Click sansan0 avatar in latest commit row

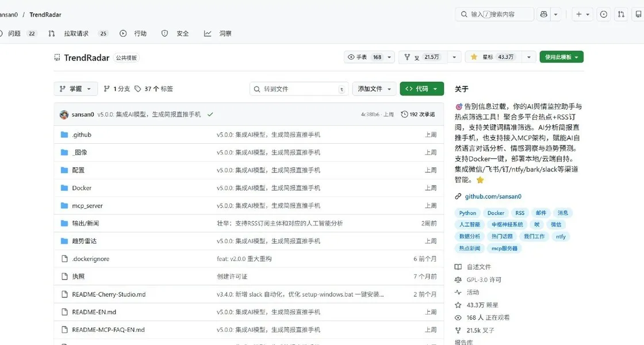64,114
